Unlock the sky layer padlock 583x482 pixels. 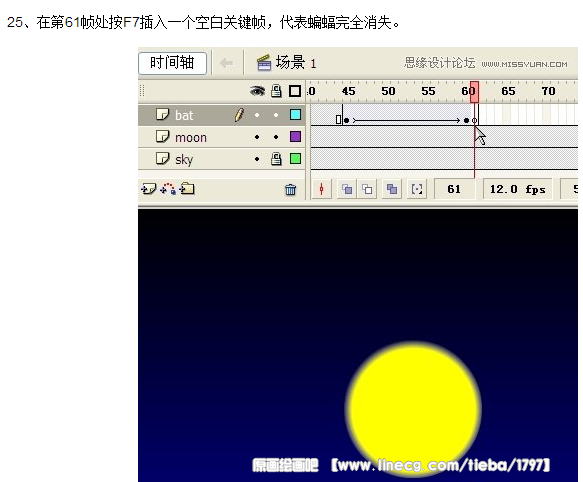pyautogui.click(x=276, y=159)
